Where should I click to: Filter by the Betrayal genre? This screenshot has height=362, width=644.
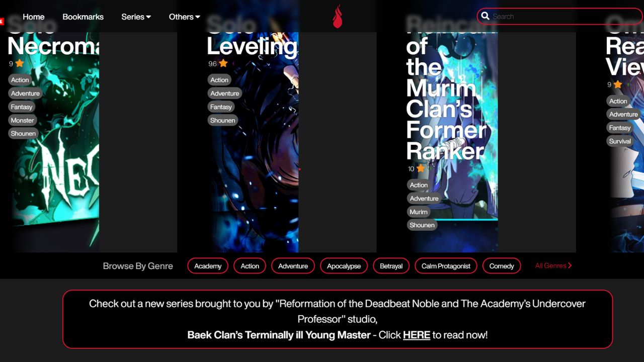point(391,266)
